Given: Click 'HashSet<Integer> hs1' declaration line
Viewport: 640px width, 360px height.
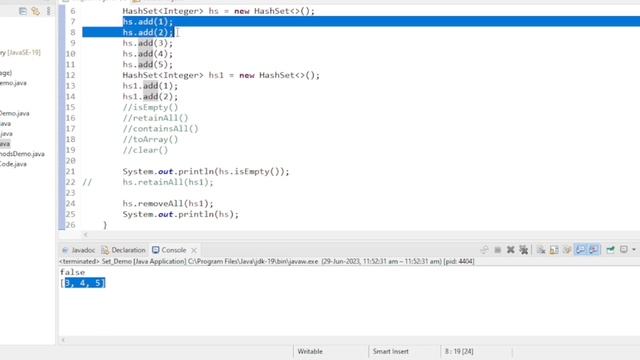Looking at the screenshot, I should click(x=221, y=75).
